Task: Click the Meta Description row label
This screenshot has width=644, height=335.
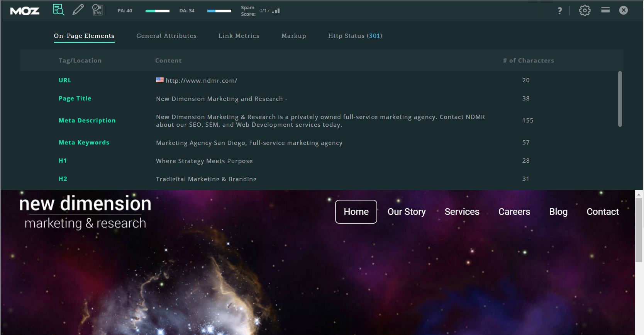Action: point(87,121)
